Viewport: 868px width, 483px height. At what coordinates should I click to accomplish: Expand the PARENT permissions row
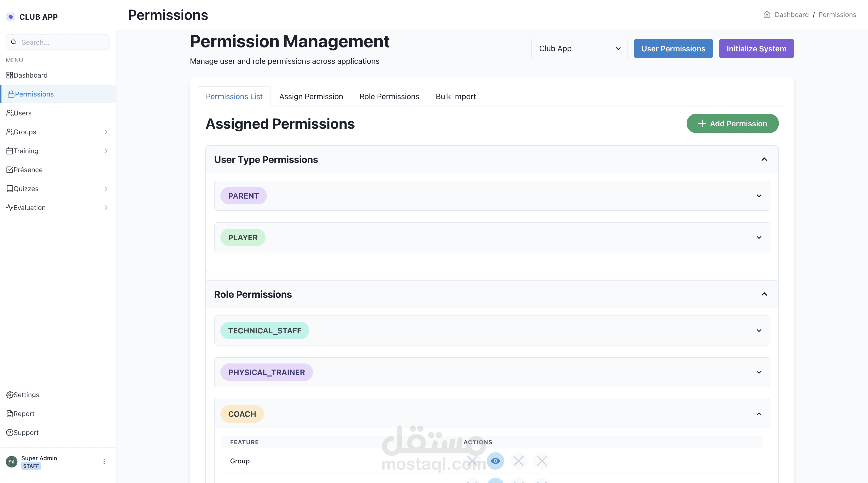click(x=759, y=196)
